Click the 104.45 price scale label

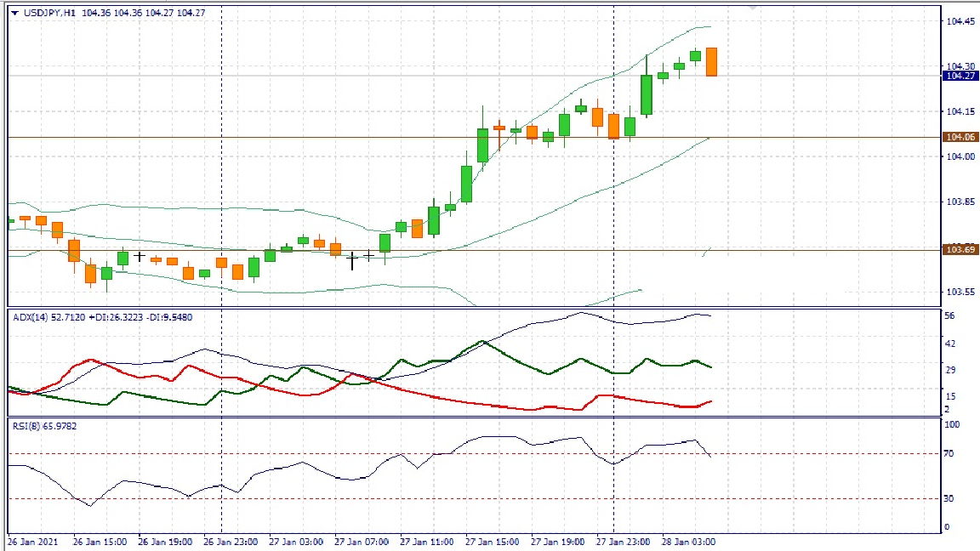point(960,21)
